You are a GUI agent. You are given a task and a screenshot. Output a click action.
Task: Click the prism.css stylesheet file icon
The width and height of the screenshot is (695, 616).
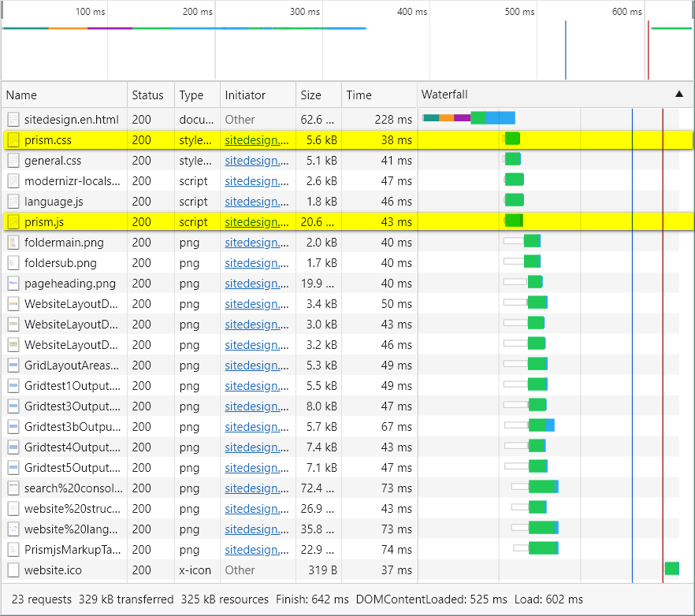pos(13,140)
